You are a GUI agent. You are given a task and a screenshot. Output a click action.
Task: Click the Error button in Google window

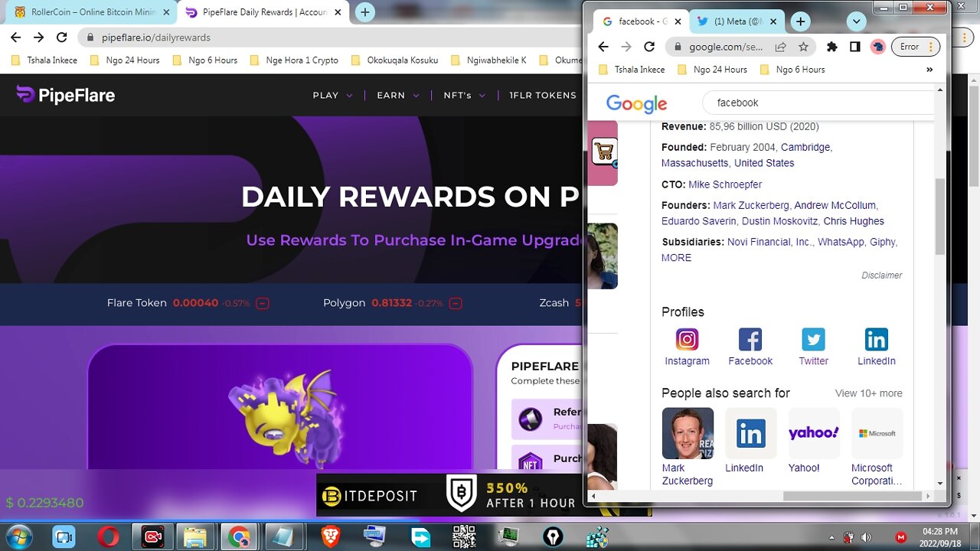point(910,47)
